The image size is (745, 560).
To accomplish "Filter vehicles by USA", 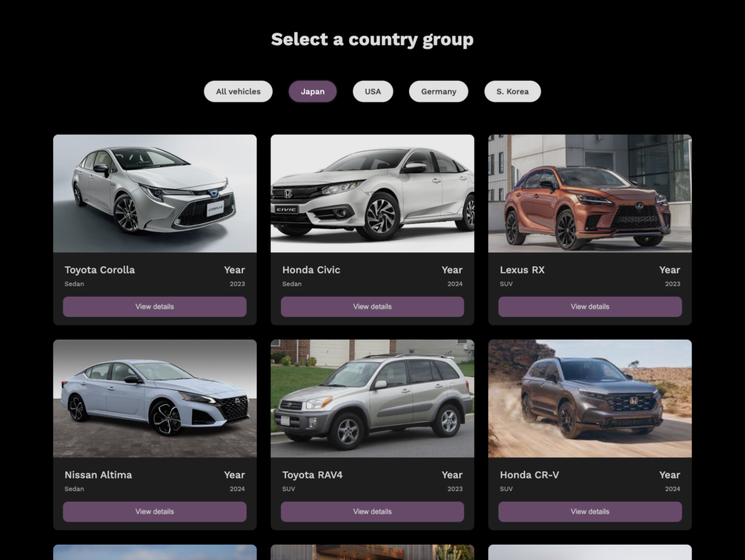I will pyautogui.click(x=372, y=92).
